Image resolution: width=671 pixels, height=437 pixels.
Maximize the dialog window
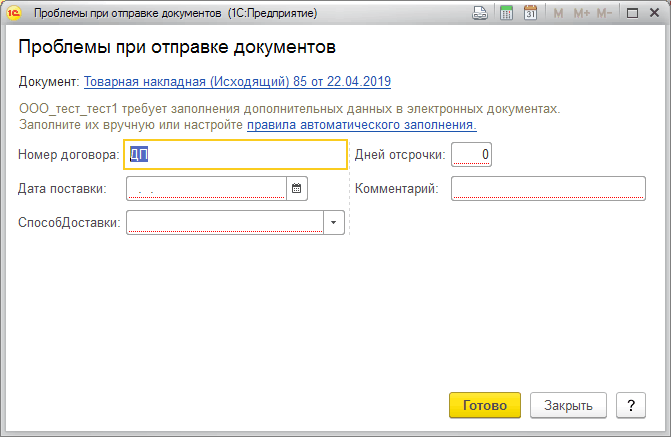[632, 14]
